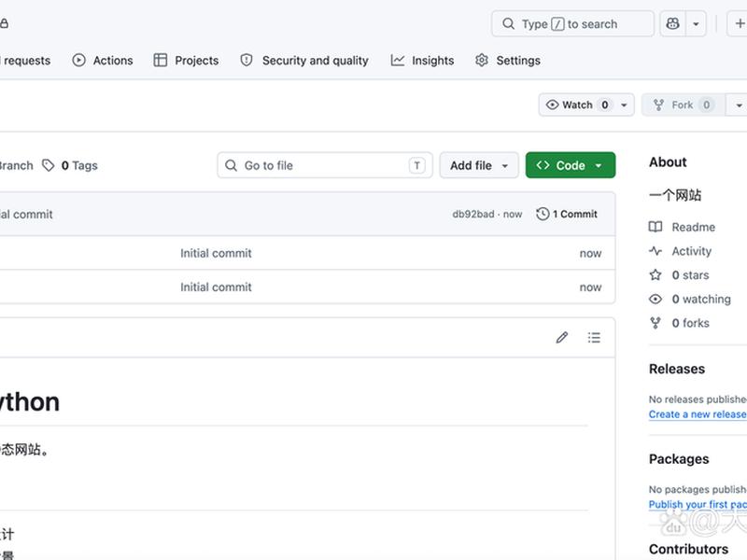This screenshot has width=747, height=560.
Task: Click the magnifier icon in the top search box
Action: tap(508, 24)
